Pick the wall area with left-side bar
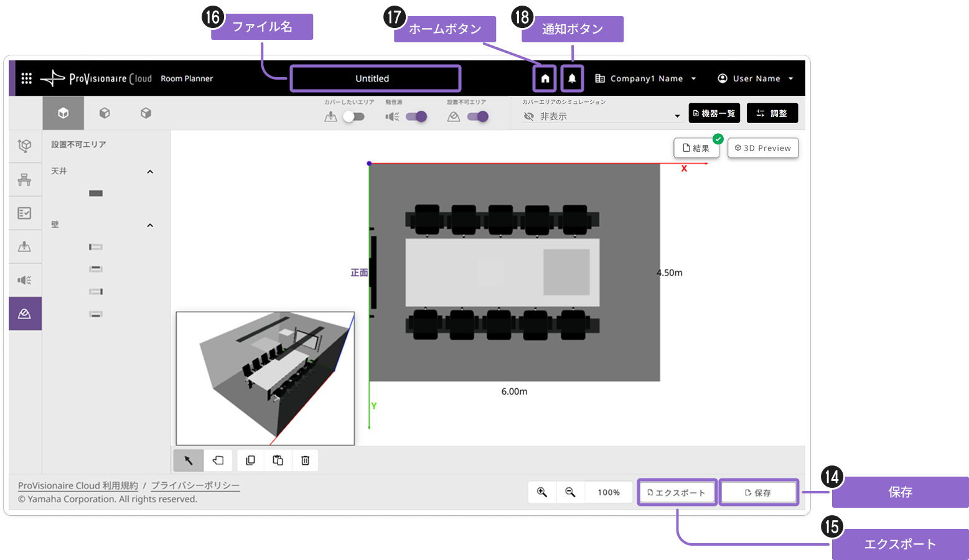 coord(96,247)
